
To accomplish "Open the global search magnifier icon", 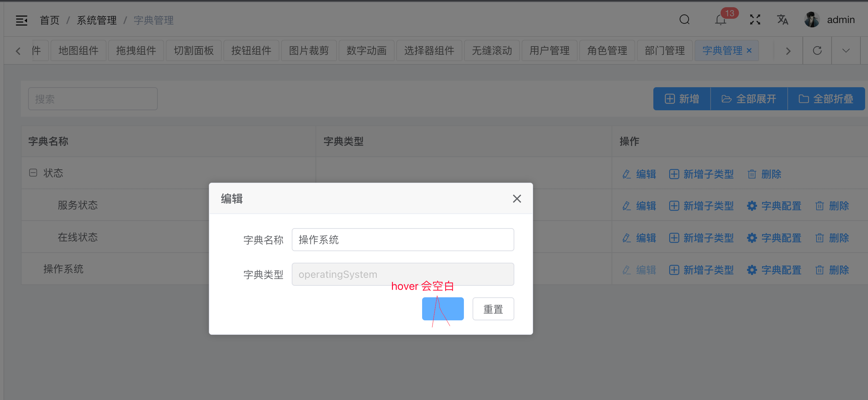I will (684, 19).
